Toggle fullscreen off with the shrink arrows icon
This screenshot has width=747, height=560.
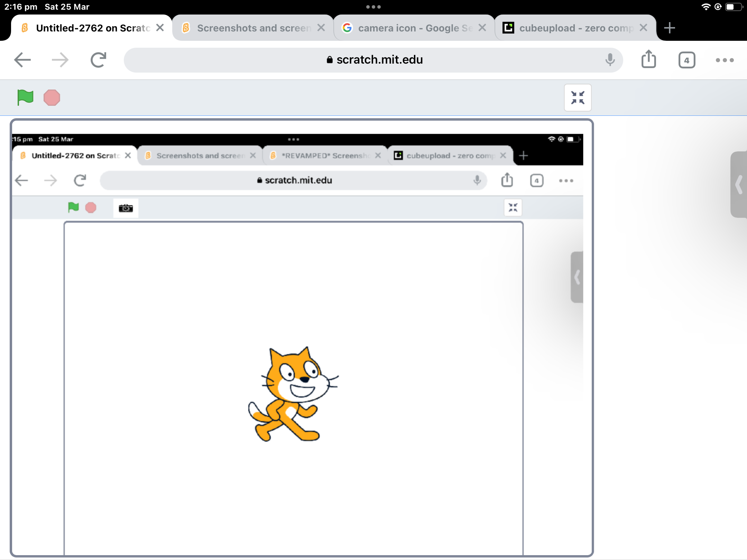pos(578,97)
